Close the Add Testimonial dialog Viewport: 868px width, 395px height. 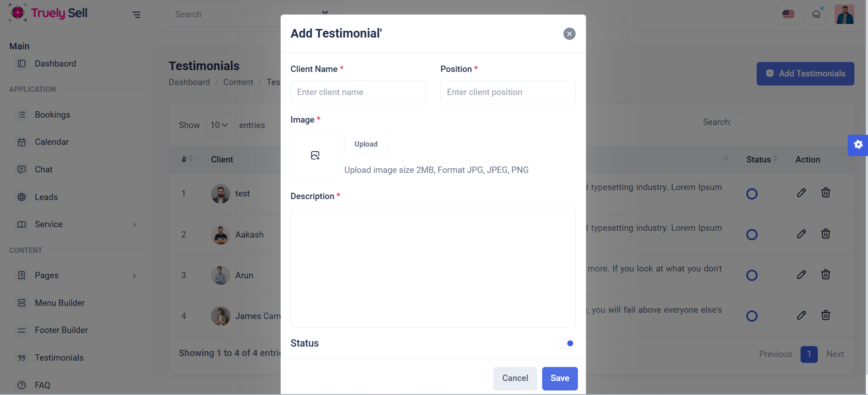coord(569,34)
